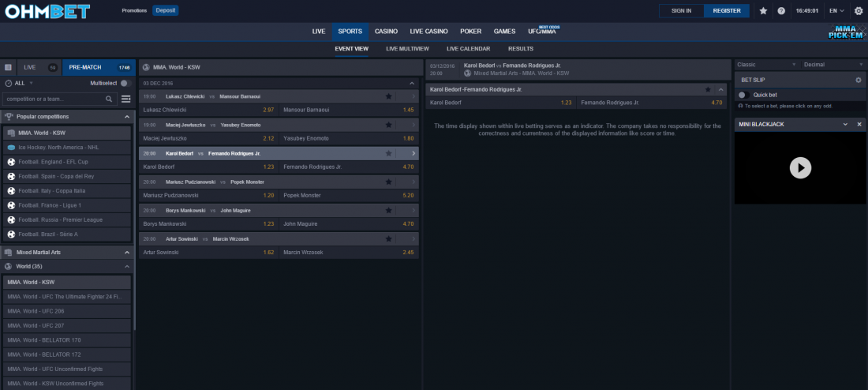
Task: Select Football Spain - Copa del Rey
Action: tap(67, 176)
